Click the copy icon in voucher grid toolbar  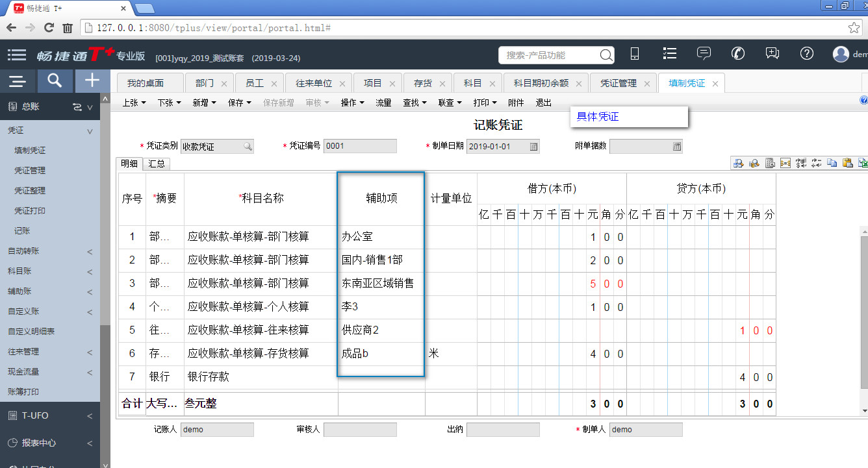(x=832, y=164)
